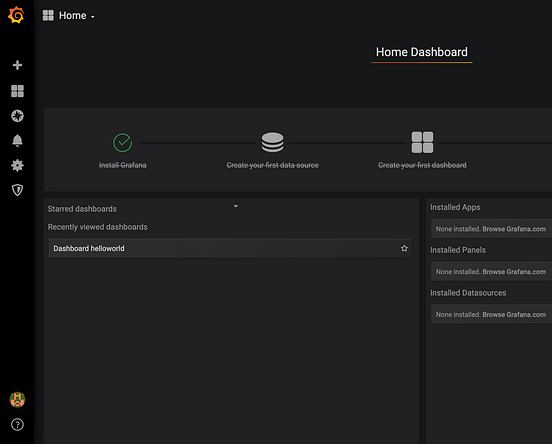This screenshot has height=444, width=552.
Task: Open the Alerting bell icon
Action: tap(17, 140)
